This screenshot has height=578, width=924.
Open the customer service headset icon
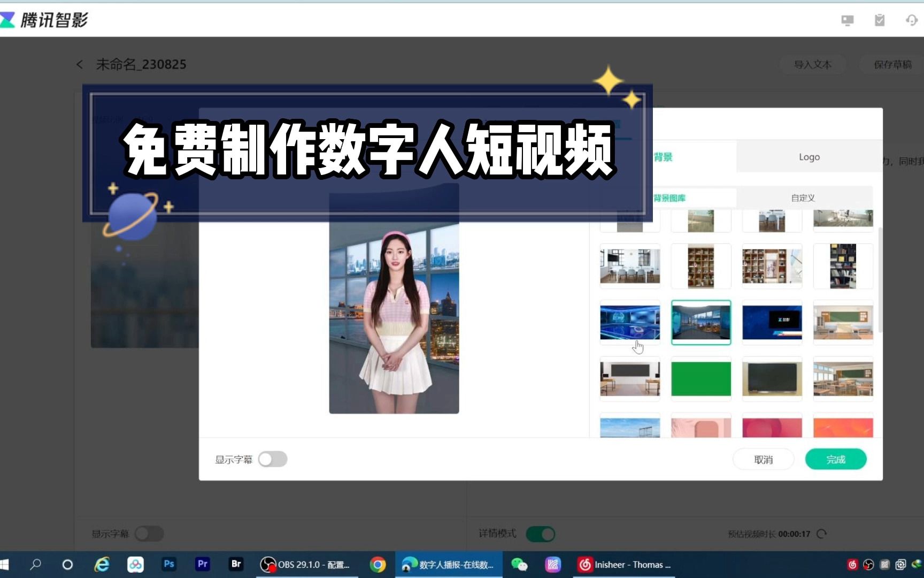pyautogui.click(x=912, y=20)
